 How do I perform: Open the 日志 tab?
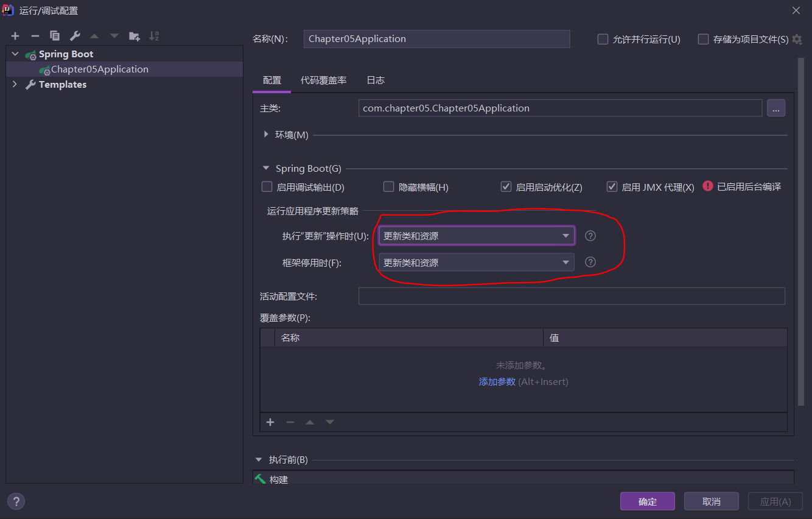click(x=375, y=80)
